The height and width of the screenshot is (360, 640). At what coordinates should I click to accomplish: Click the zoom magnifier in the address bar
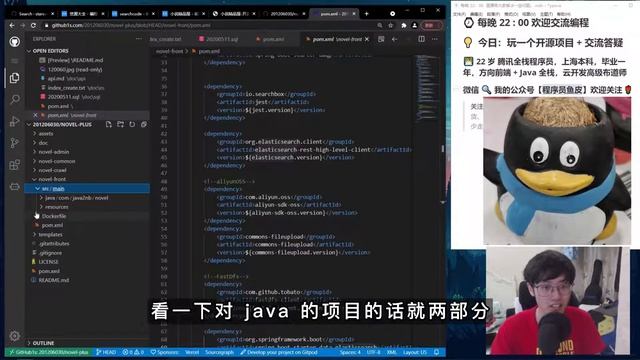(x=380, y=25)
